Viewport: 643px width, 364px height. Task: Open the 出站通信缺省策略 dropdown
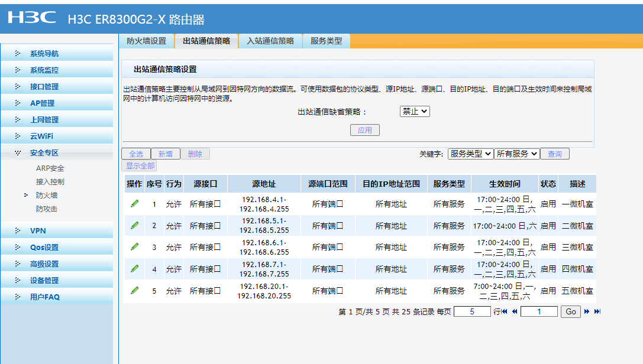(x=415, y=111)
